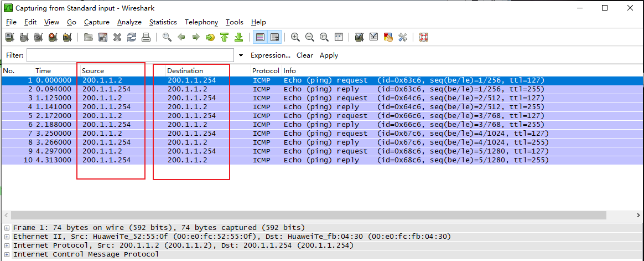Open the Analyze menu

click(129, 22)
